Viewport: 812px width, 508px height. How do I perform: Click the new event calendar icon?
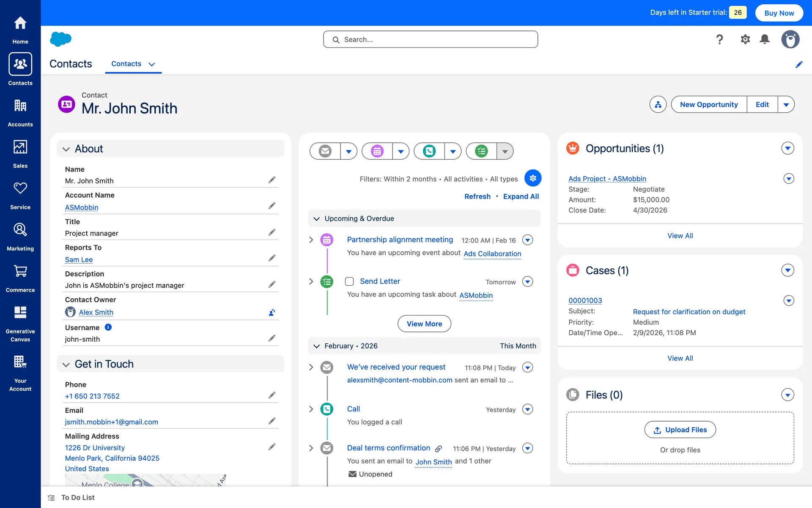(x=377, y=151)
